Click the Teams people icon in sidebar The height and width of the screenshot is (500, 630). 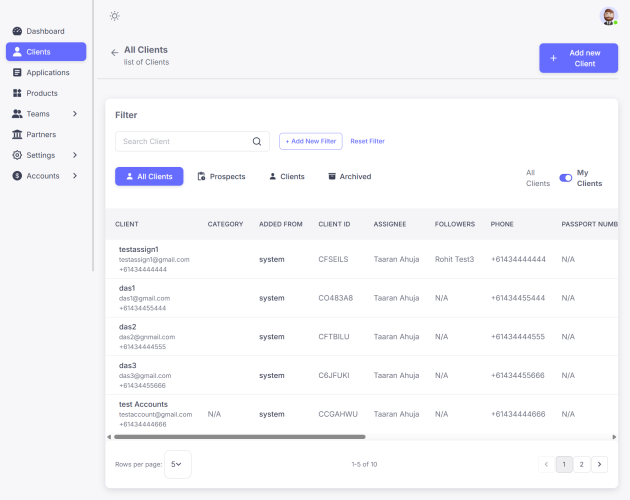[17, 114]
